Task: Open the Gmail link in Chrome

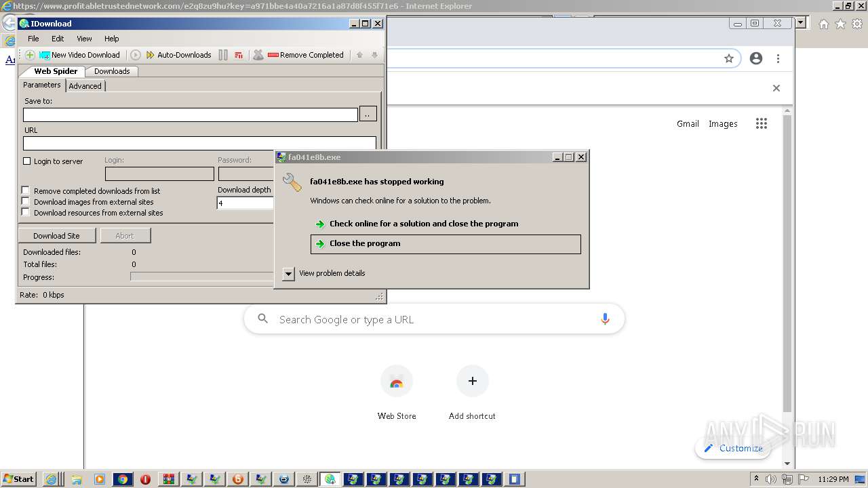Action: [x=688, y=124]
